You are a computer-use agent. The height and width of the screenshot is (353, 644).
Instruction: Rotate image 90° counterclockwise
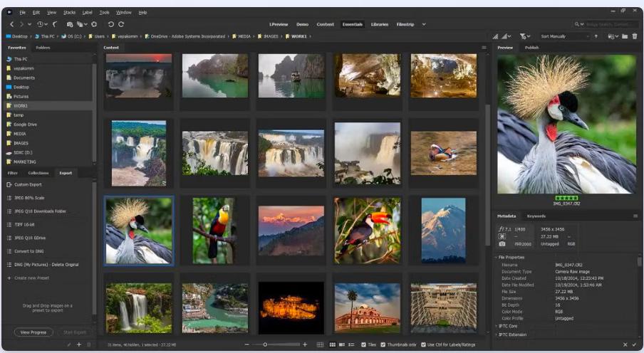(x=110, y=24)
